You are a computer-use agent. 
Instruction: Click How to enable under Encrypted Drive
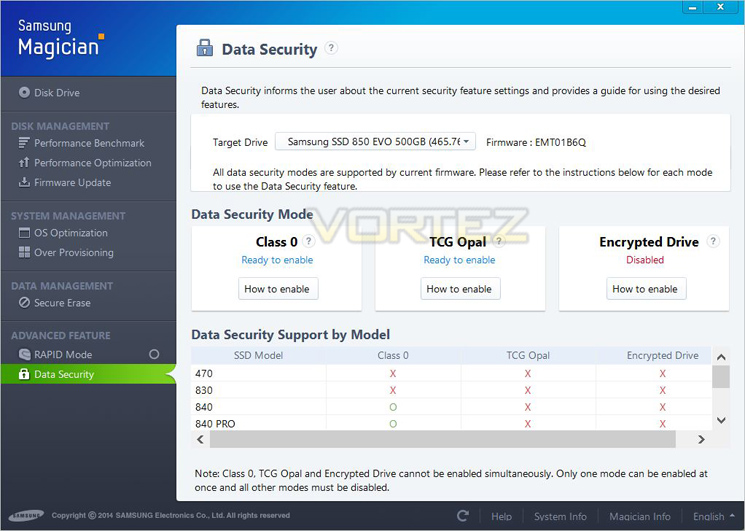click(x=646, y=289)
